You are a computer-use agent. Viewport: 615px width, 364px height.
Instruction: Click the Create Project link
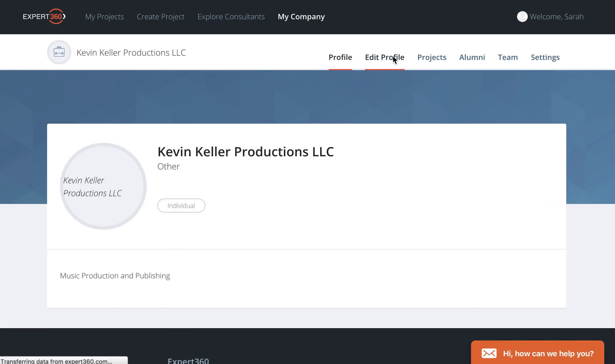click(x=161, y=17)
